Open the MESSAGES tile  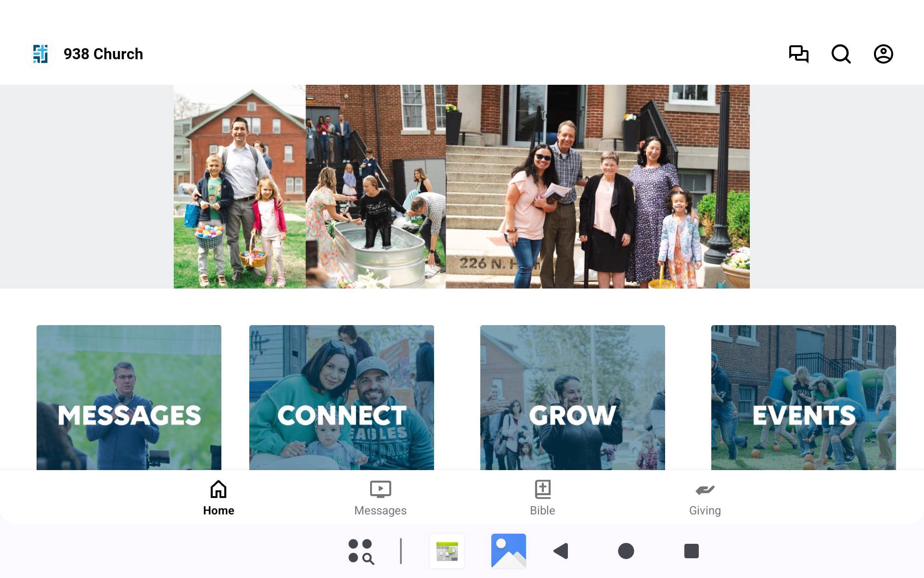coord(129,397)
